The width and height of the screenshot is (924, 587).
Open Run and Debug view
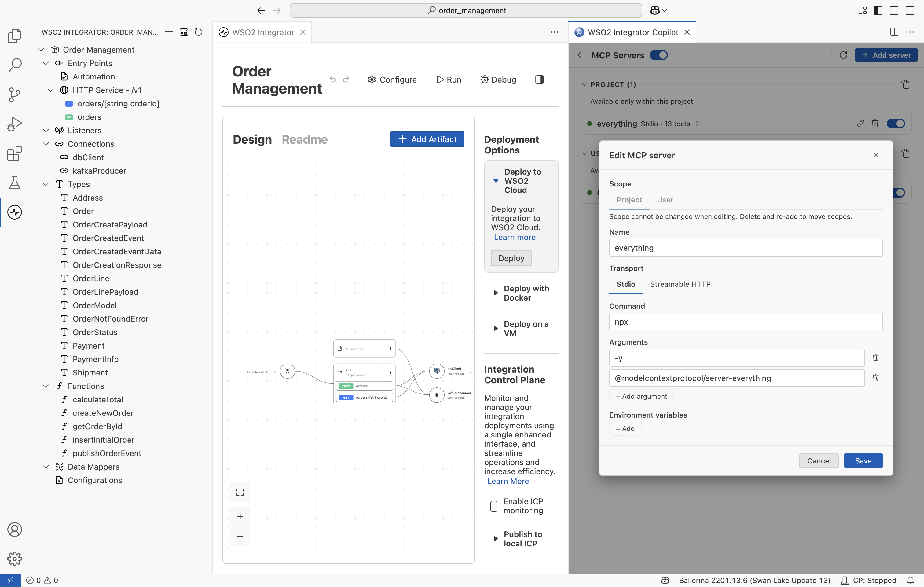[x=15, y=124]
